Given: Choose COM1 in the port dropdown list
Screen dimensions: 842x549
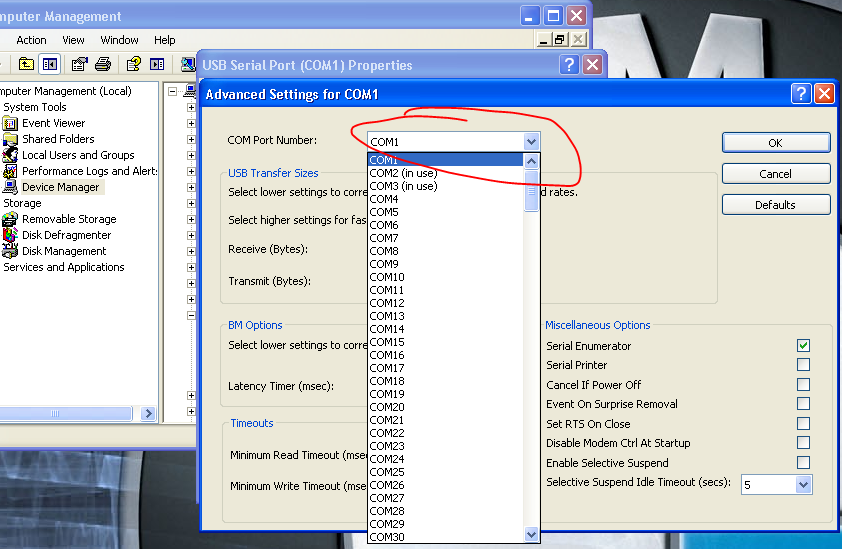Looking at the screenshot, I should [445, 160].
